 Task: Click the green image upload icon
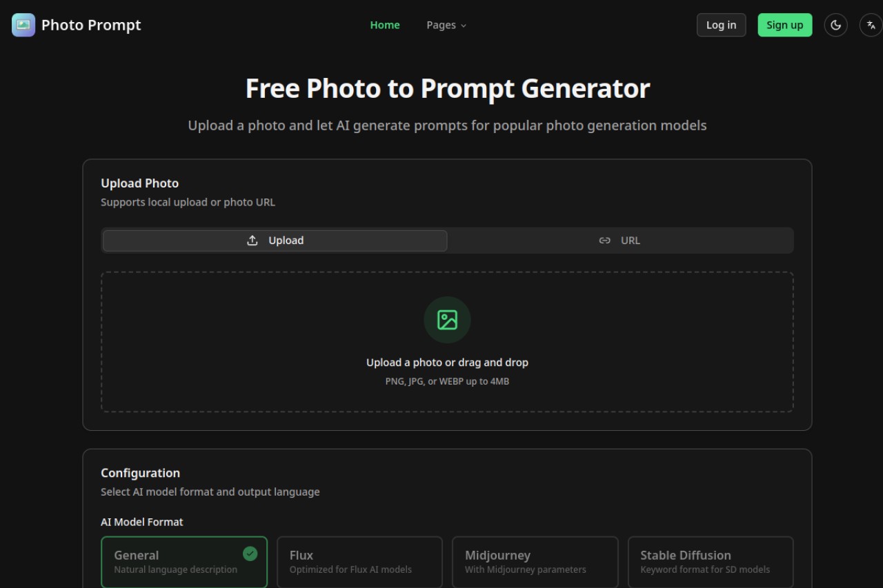447,320
